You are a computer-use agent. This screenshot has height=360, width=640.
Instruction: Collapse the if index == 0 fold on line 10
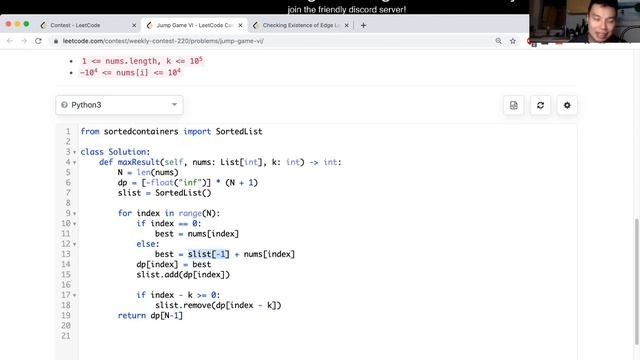(74, 224)
